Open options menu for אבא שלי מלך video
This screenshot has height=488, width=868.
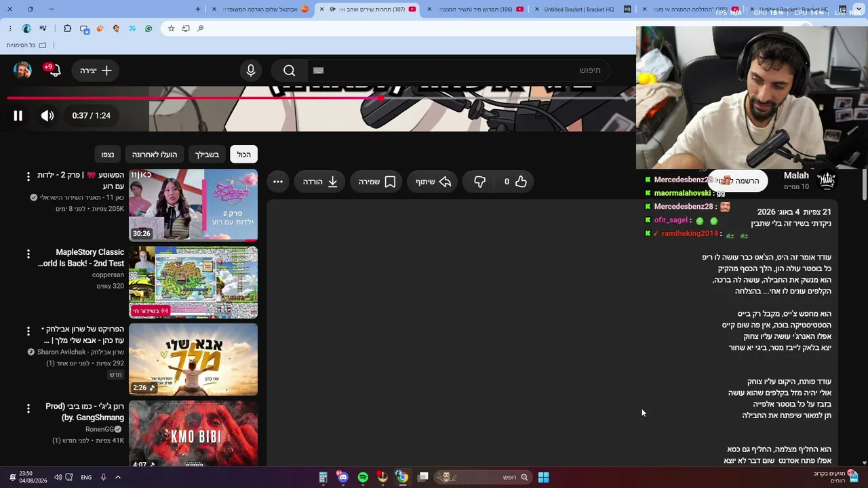[28, 331]
